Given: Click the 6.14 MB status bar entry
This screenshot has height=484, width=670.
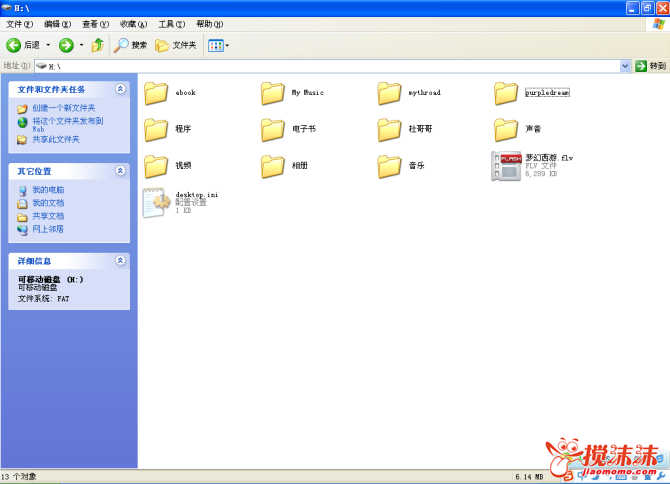Looking at the screenshot, I should [x=529, y=477].
